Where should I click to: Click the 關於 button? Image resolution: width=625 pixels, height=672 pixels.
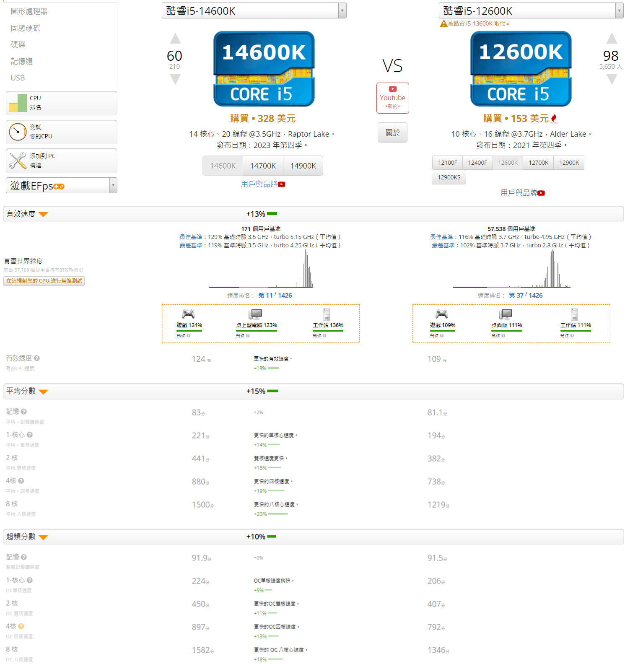click(392, 132)
